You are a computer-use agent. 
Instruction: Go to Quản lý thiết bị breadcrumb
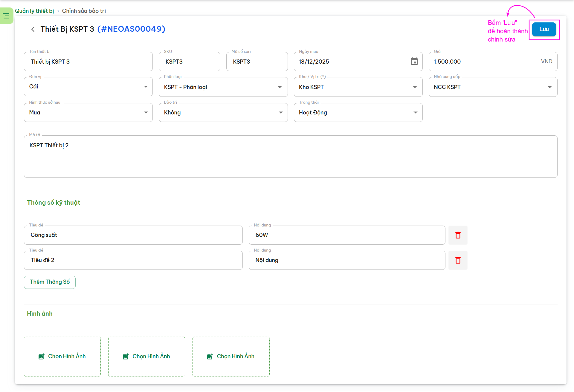tap(34, 11)
